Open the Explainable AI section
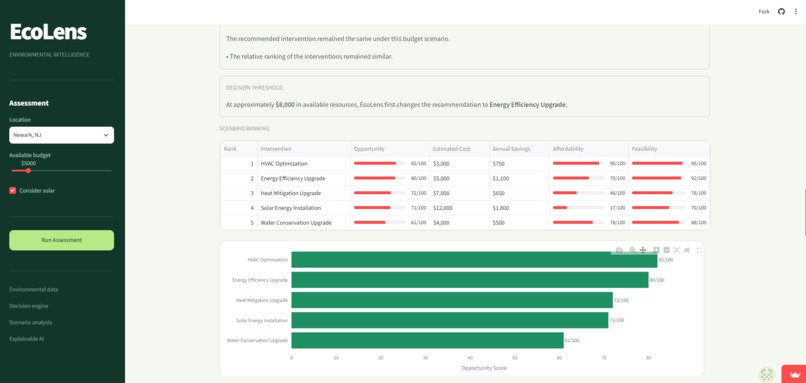The image size is (806, 383). click(x=26, y=339)
